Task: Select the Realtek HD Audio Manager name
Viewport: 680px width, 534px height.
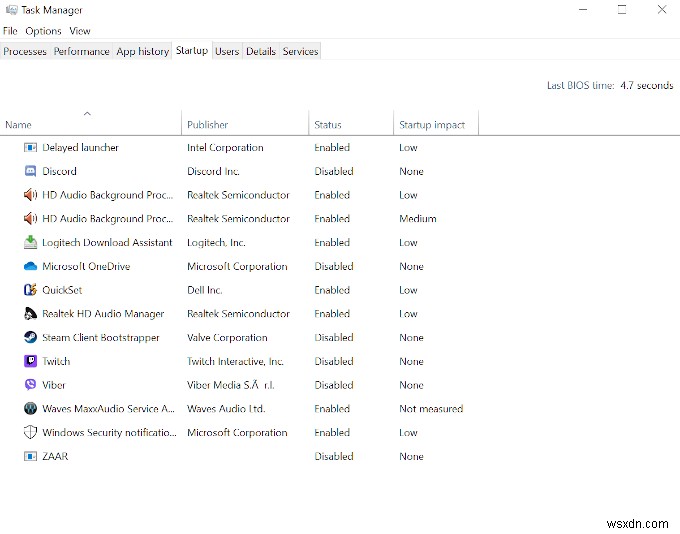Action: tap(103, 314)
